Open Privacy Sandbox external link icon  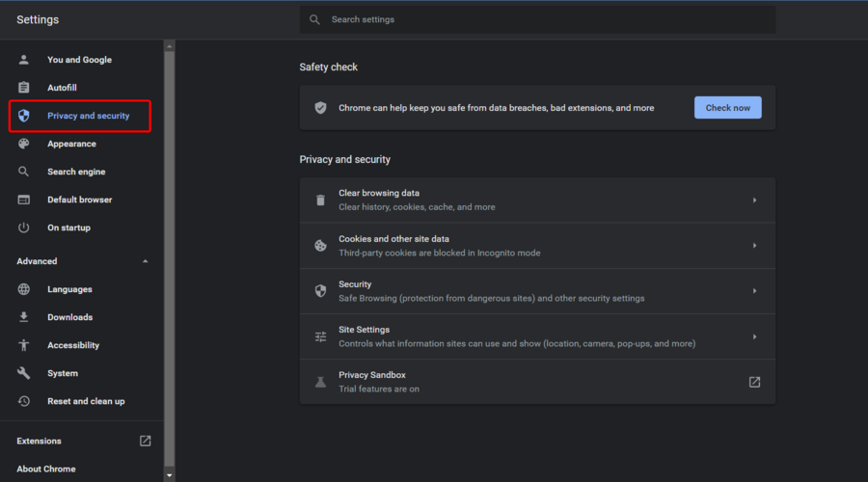[754, 382]
